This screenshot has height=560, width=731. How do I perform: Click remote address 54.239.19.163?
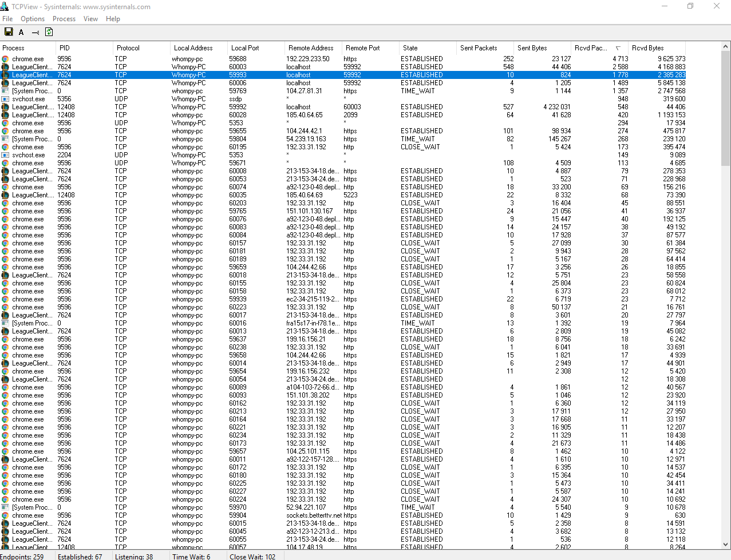point(306,139)
